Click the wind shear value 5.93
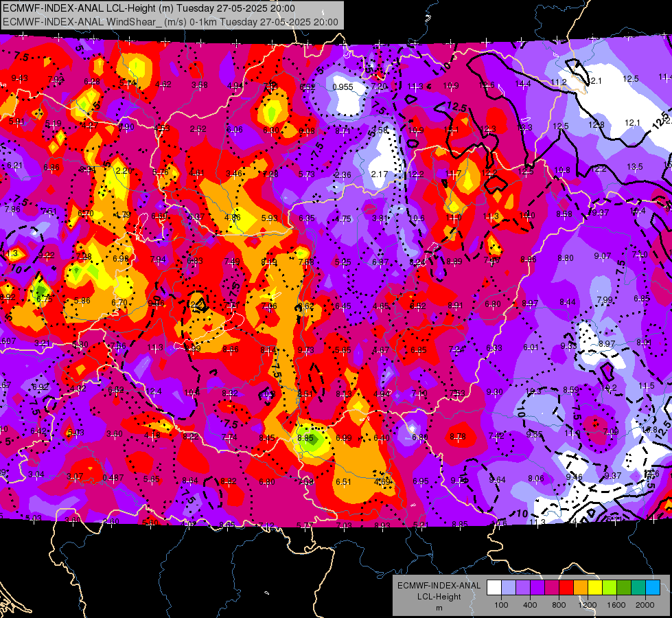 [x=270, y=218]
